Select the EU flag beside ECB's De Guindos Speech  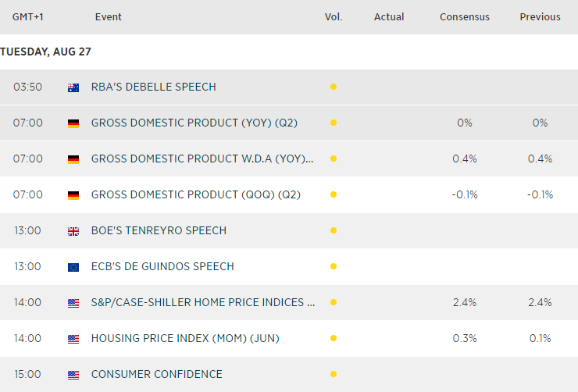(x=73, y=267)
